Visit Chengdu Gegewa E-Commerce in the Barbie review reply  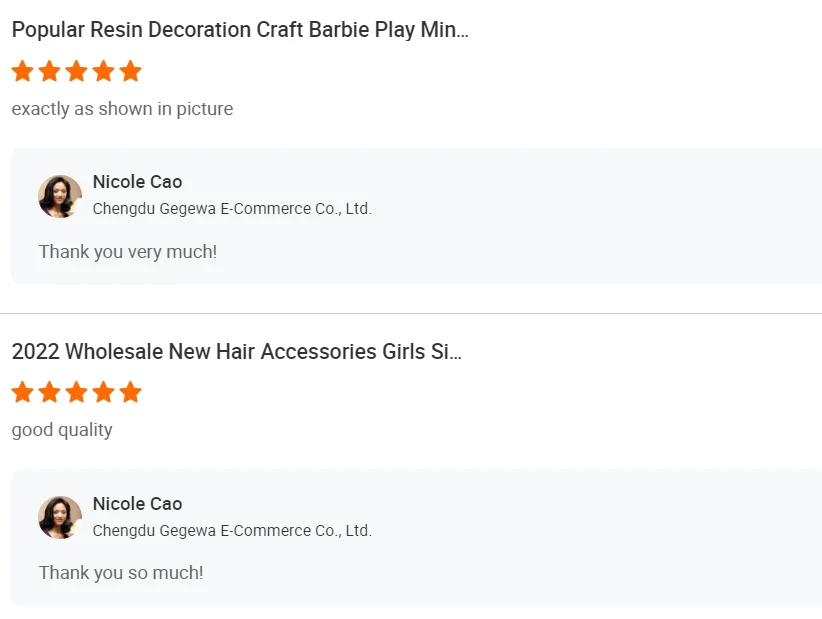[x=232, y=209]
